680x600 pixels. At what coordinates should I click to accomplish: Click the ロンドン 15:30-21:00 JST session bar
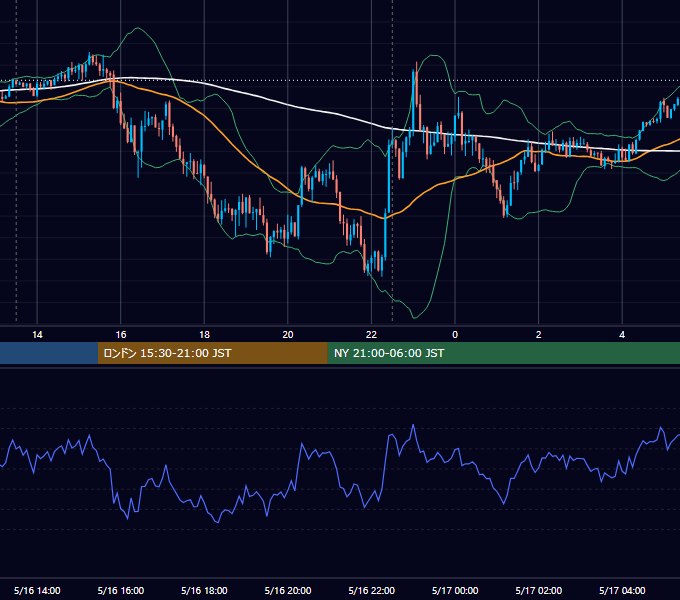[212, 353]
